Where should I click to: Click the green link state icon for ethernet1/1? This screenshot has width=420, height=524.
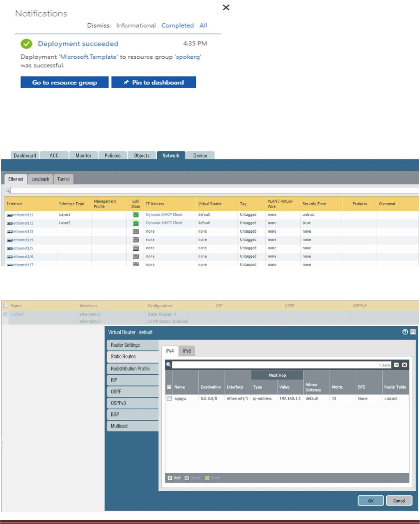(x=135, y=215)
